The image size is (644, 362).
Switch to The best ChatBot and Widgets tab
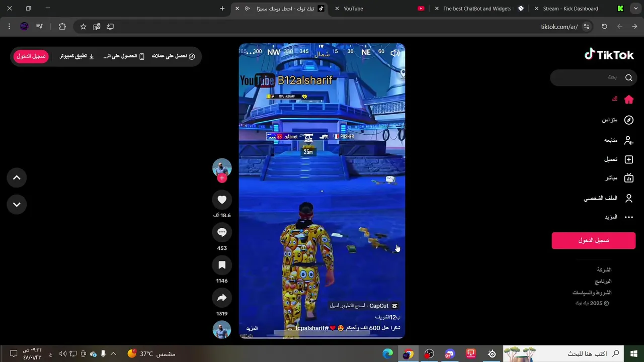pyautogui.click(x=477, y=9)
